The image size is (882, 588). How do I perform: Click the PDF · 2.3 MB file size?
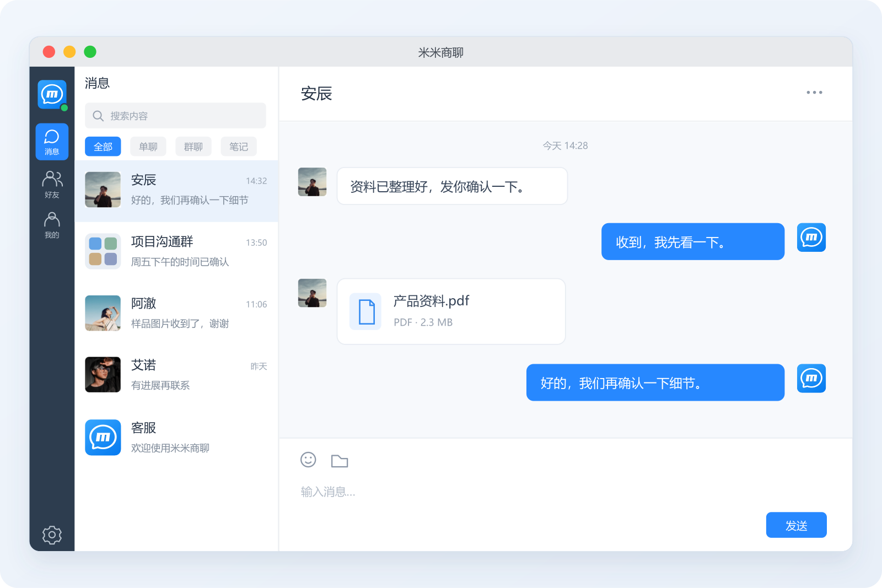(x=423, y=322)
